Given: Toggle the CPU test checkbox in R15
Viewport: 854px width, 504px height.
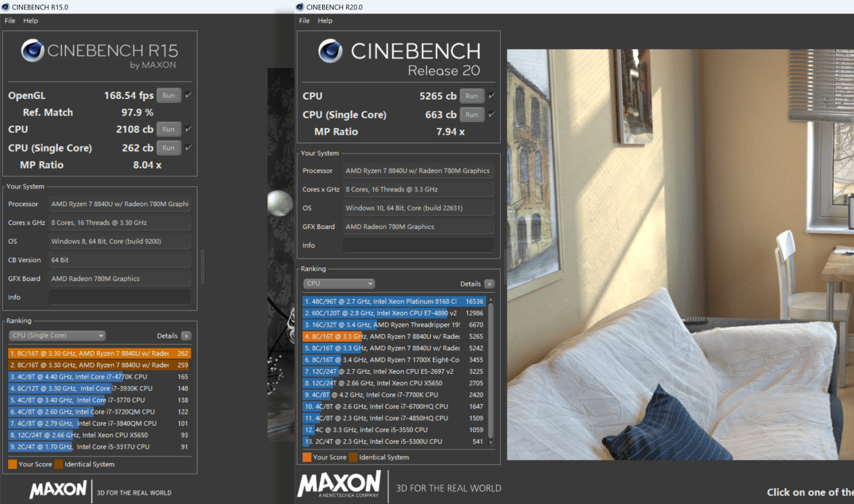Looking at the screenshot, I should pyautogui.click(x=188, y=129).
